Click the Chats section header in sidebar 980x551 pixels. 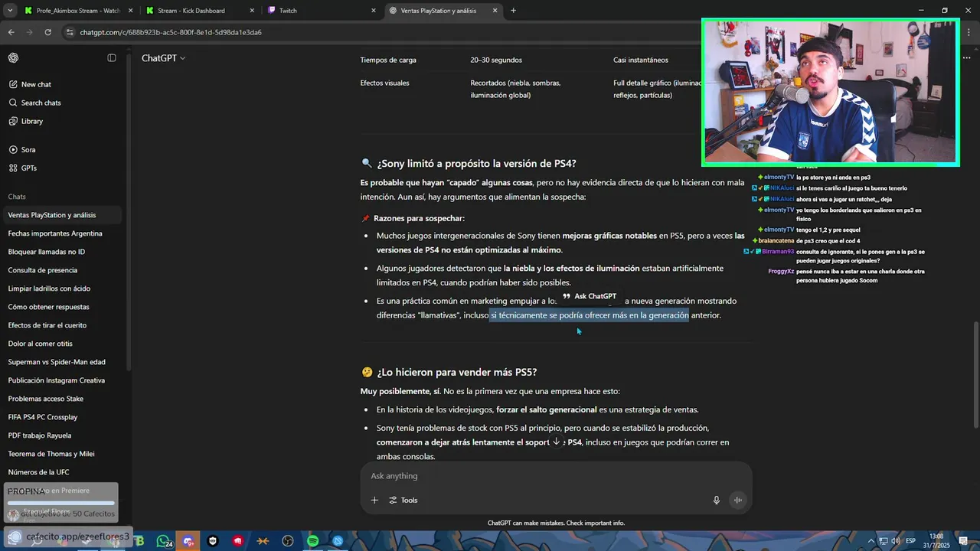click(x=17, y=197)
